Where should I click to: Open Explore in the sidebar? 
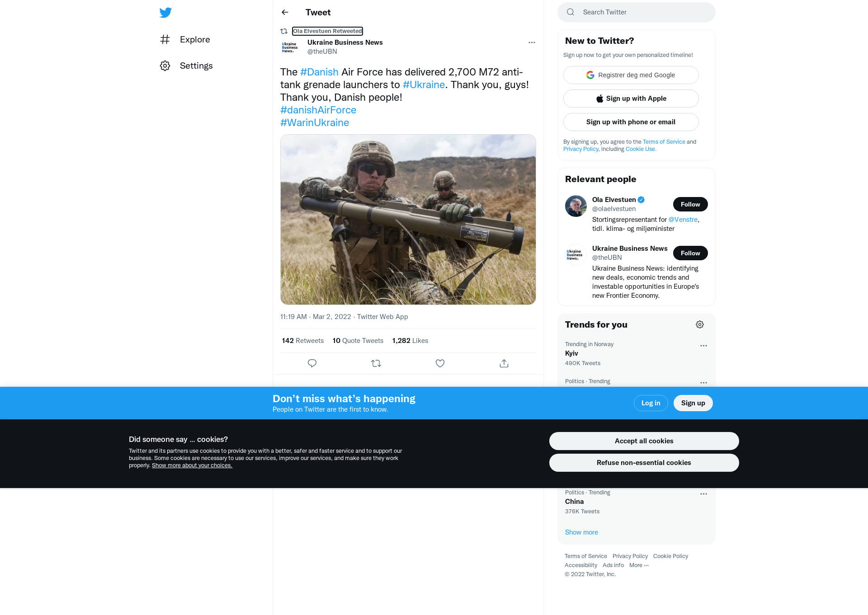click(x=185, y=39)
